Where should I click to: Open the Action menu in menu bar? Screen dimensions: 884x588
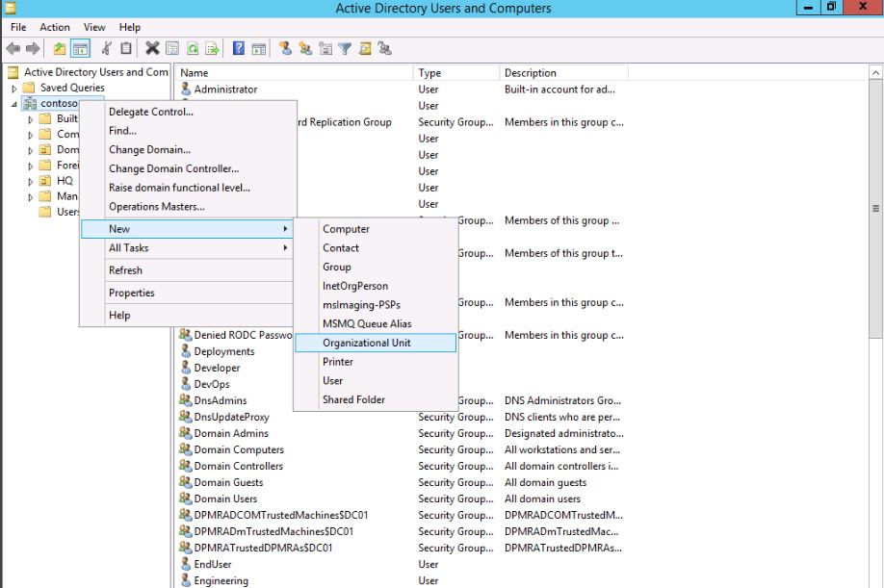point(55,28)
